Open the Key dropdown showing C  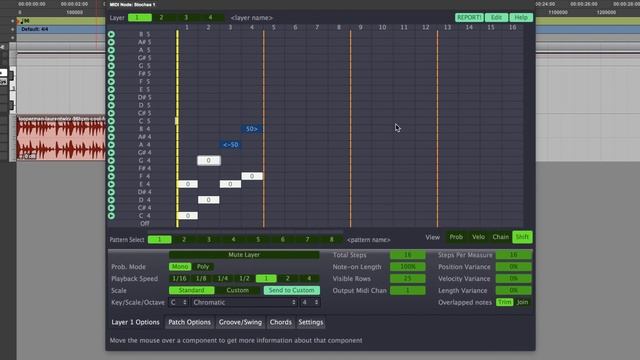(x=178, y=302)
